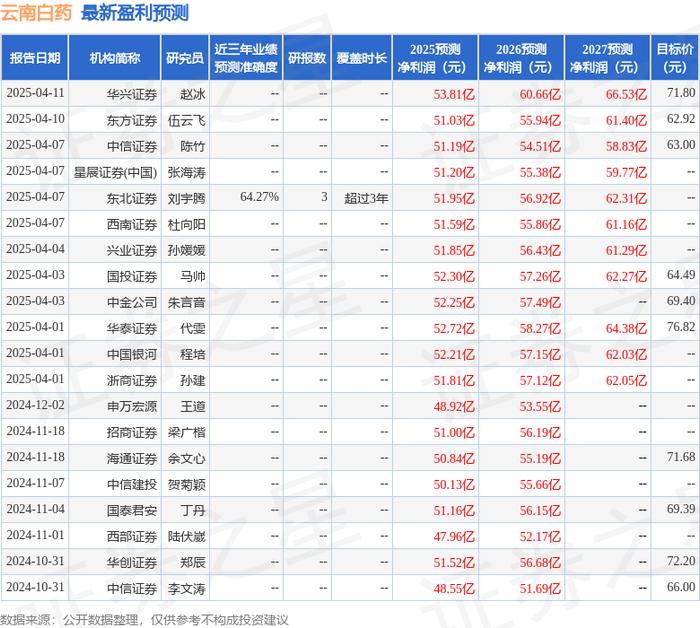Click the 2024-11-01 report date
Screen dimensions: 700x628
(35, 535)
